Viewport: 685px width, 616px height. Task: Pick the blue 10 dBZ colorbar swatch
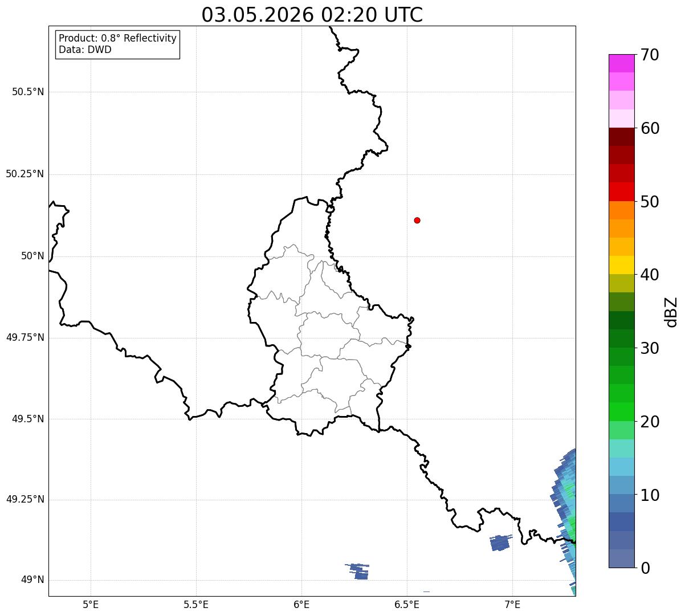click(621, 503)
